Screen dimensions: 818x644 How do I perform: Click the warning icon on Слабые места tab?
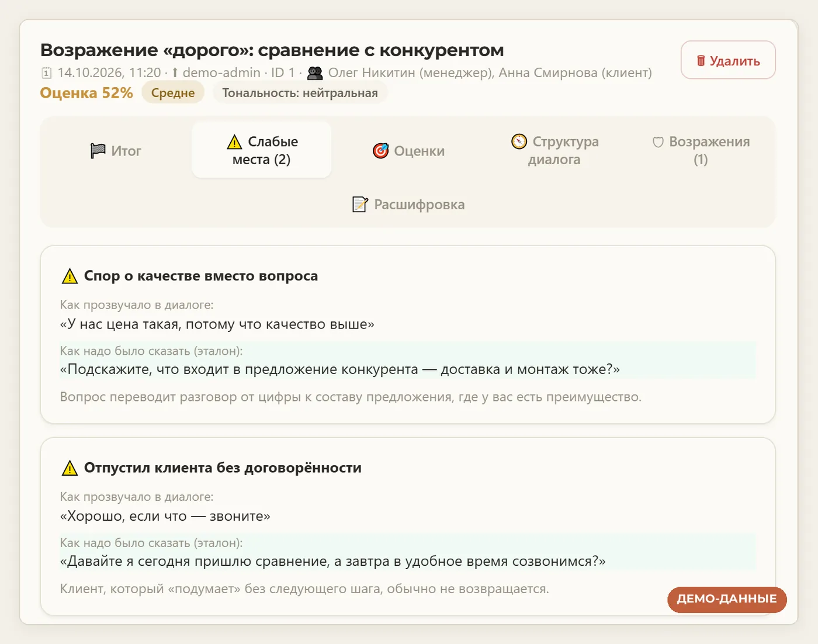coord(234,142)
